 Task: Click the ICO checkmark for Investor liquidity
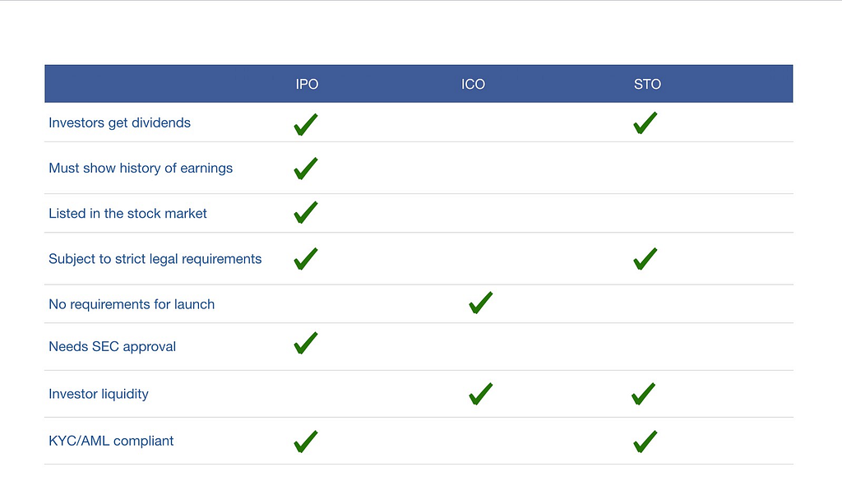(480, 394)
